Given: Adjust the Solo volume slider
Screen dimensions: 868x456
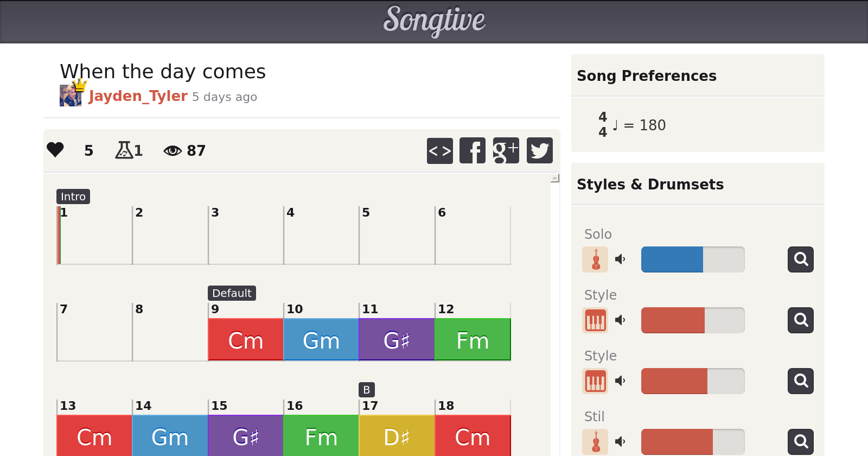Looking at the screenshot, I should click(692, 259).
